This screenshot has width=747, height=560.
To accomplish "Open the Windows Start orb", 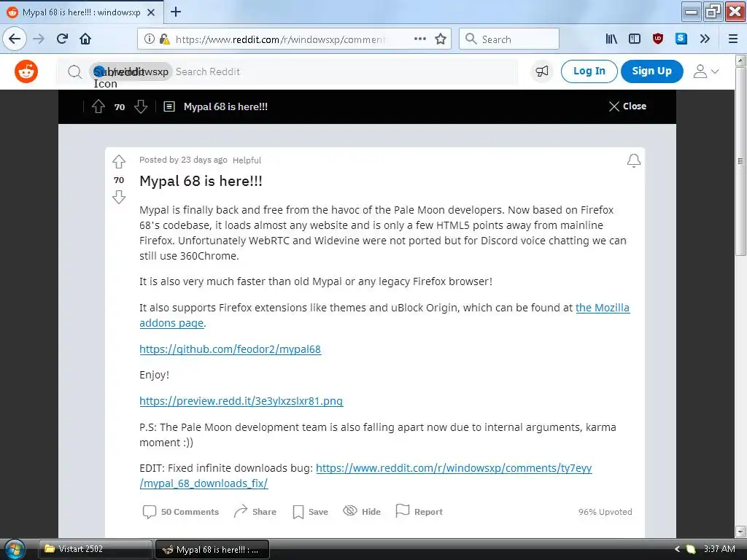I will click(15, 549).
